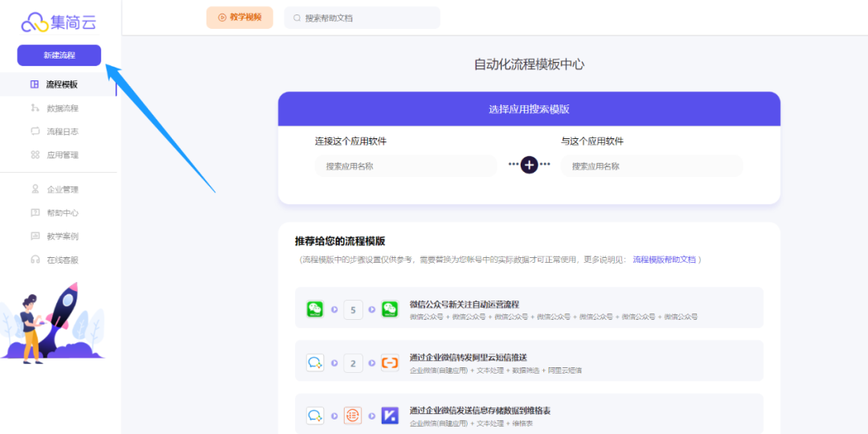The width and height of the screenshot is (868, 434).
Task: Click the 应用管理 four-squares icon
Action: [35, 155]
